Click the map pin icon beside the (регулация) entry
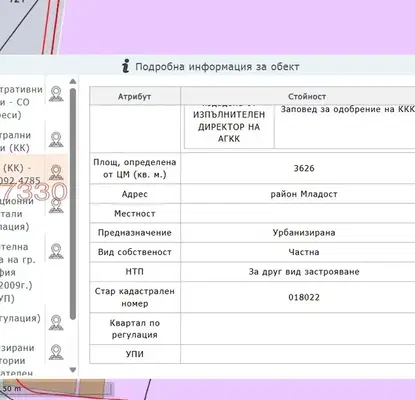415x400 pixels. pos(56,322)
